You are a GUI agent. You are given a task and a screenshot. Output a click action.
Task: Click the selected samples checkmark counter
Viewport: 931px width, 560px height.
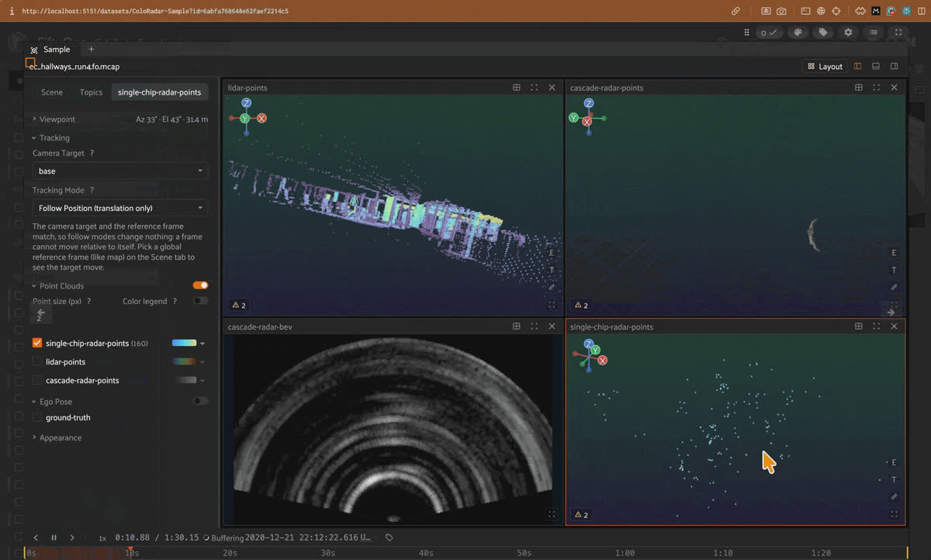click(769, 33)
